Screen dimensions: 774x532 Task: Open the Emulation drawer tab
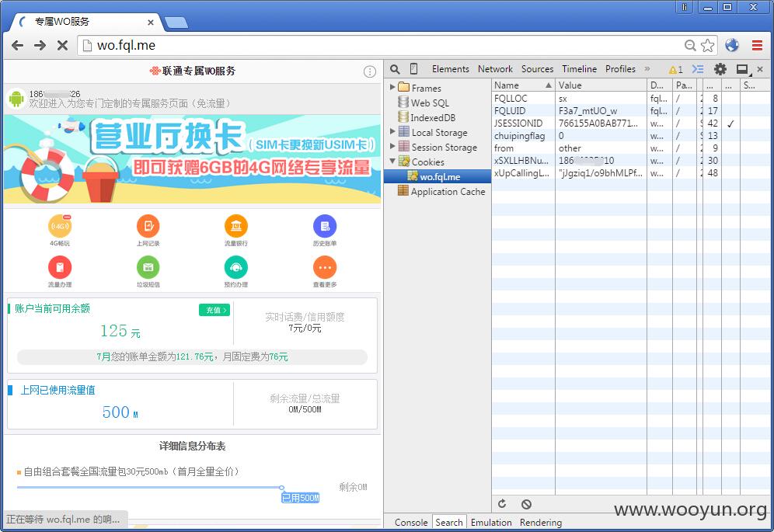[491, 522]
